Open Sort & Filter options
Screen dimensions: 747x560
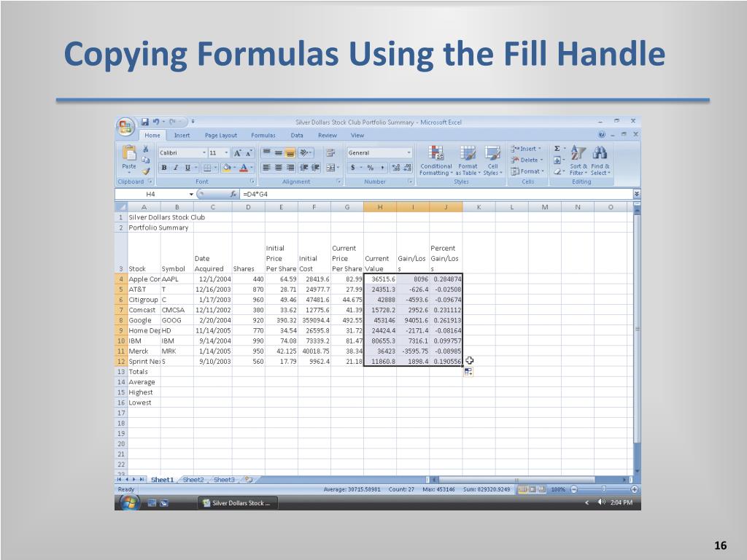tap(578, 160)
